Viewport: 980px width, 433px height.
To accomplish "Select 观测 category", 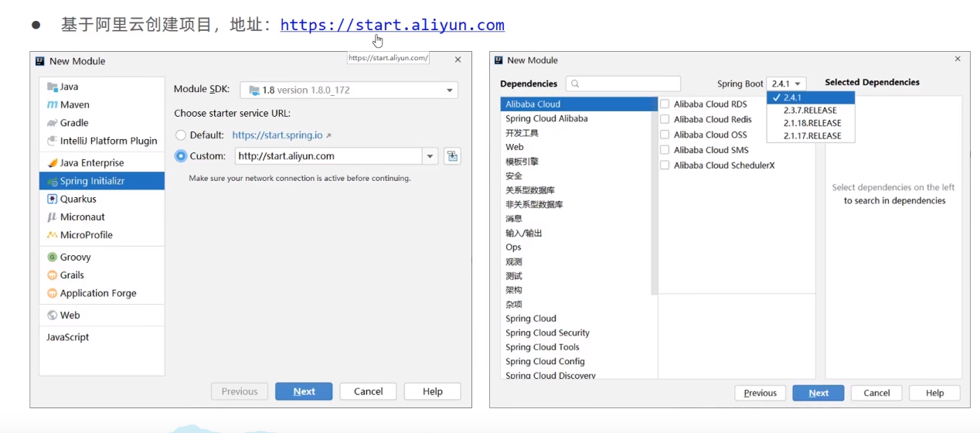I will 576,262.
